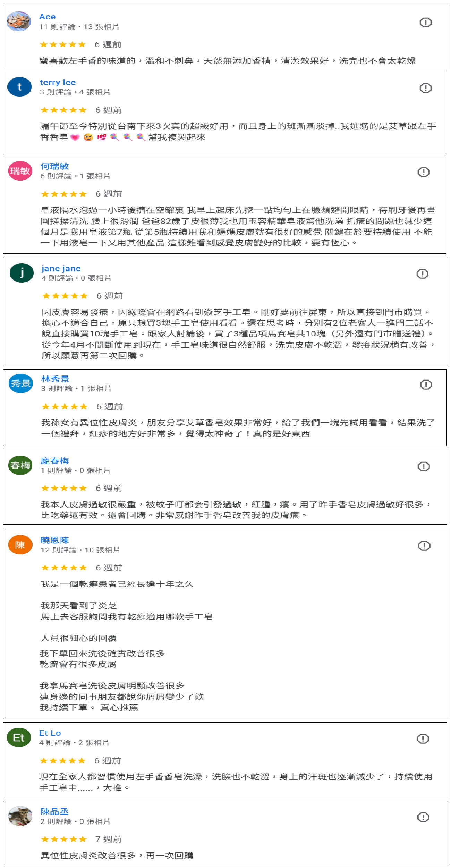This screenshot has width=451, height=868.
Task: Click jane jane's name link
Action: coord(61,268)
